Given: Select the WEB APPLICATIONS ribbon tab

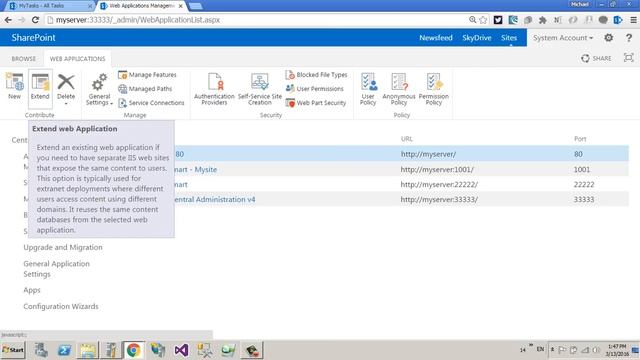Looking at the screenshot, I should (78, 59).
